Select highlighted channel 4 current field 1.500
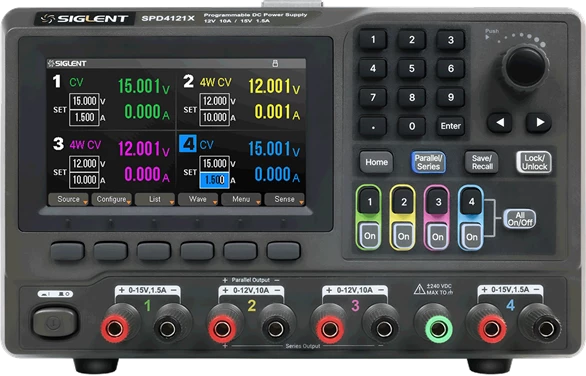The height and width of the screenshot is (376, 586). 215,180
